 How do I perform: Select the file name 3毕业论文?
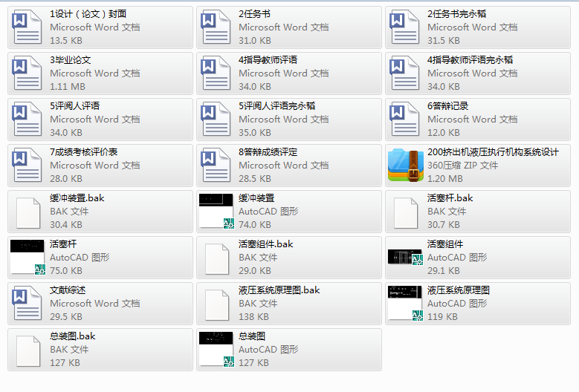click(x=71, y=60)
